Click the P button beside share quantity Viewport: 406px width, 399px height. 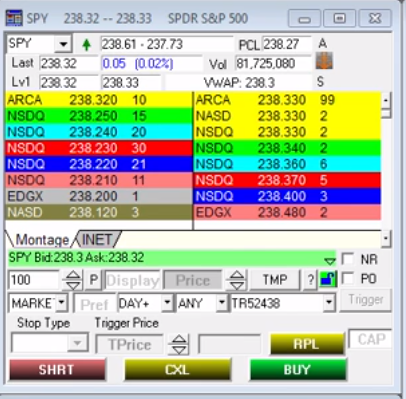tap(94, 279)
